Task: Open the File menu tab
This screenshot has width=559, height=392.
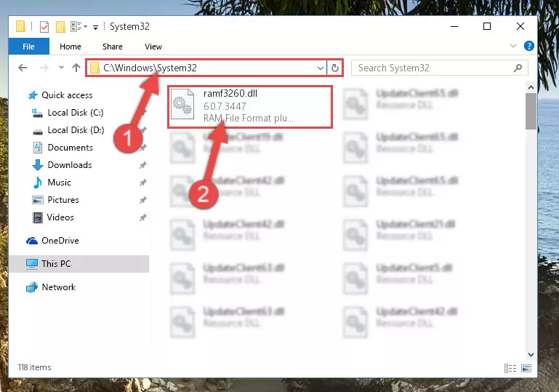Action: coord(28,47)
